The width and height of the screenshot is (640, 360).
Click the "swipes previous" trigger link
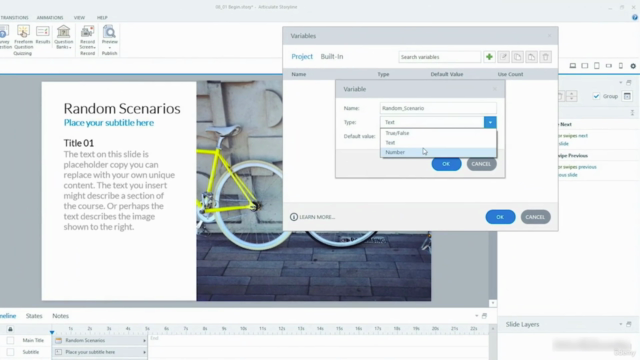579,167
